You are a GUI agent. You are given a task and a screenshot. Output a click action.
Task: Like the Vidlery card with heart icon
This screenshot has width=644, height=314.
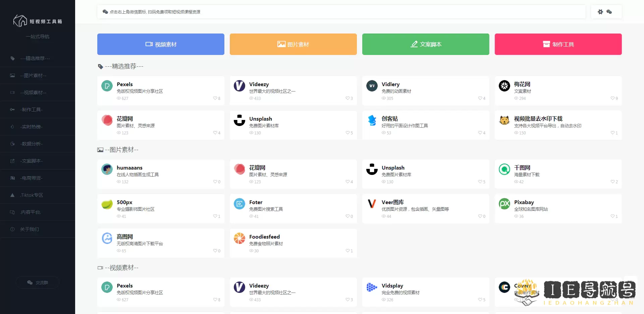(480, 98)
